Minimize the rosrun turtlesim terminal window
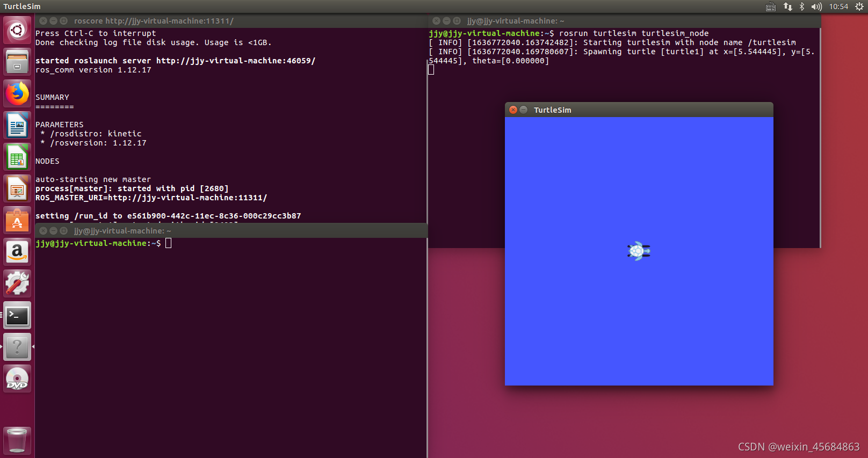 coord(446,21)
